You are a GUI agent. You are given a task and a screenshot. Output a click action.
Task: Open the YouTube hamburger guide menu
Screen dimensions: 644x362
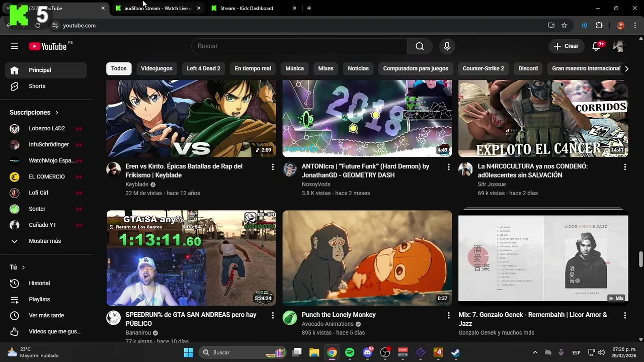(x=14, y=46)
